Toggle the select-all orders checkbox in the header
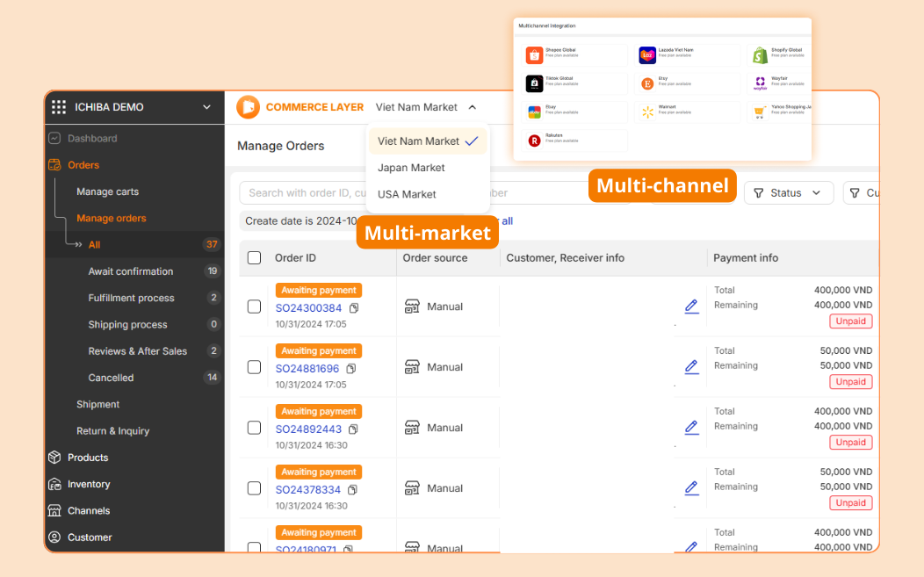The image size is (924, 577). coord(254,257)
